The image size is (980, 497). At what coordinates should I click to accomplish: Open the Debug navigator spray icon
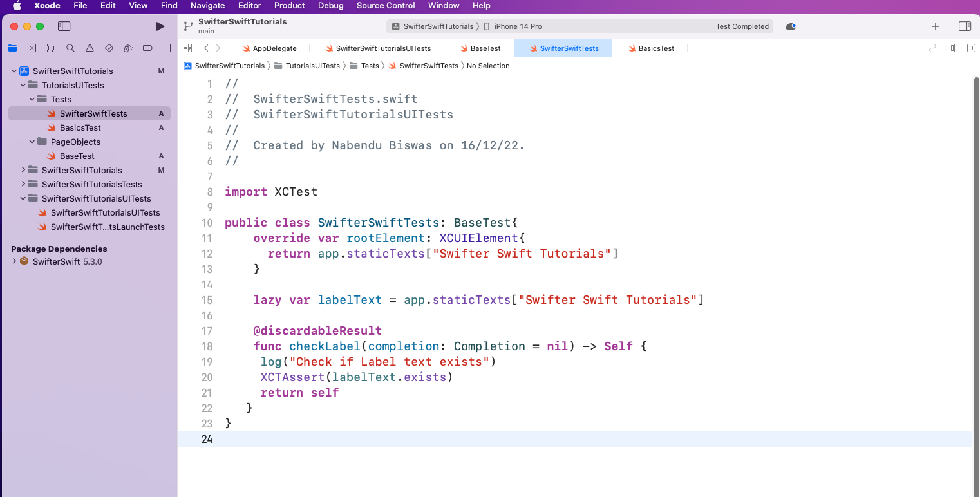point(128,48)
